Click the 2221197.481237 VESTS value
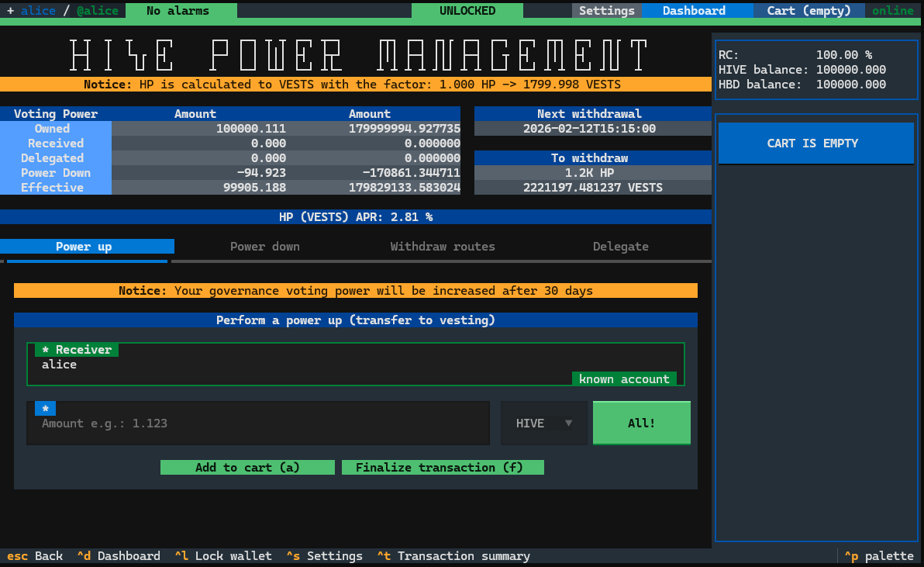 pos(593,188)
